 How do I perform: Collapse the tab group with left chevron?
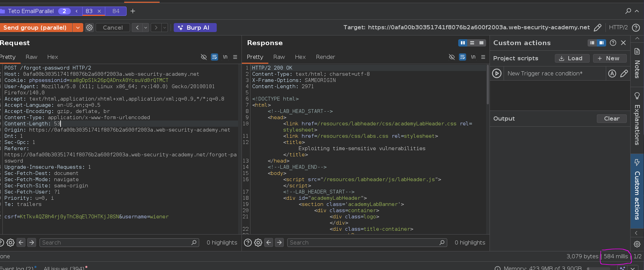(77, 11)
